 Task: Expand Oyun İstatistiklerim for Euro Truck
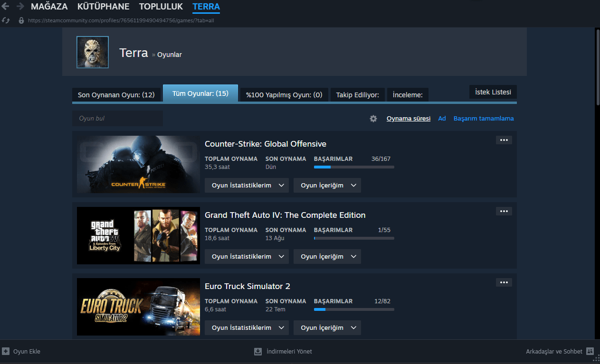(x=247, y=328)
